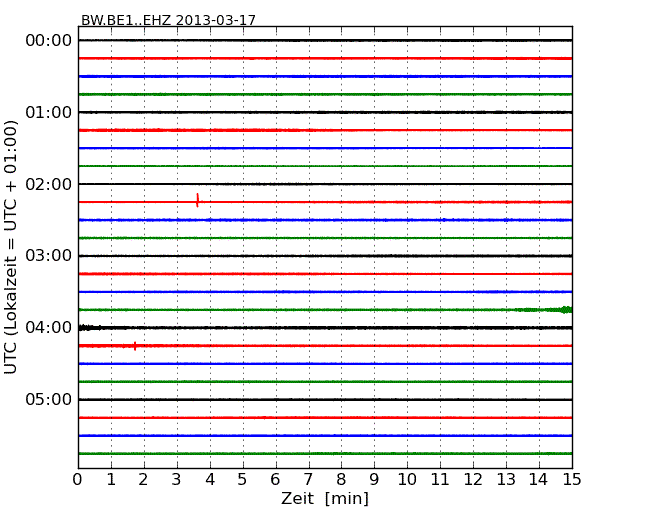650x520 pixels.
Task: Click the Zeit [min] axis label
Action: [325, 498]
